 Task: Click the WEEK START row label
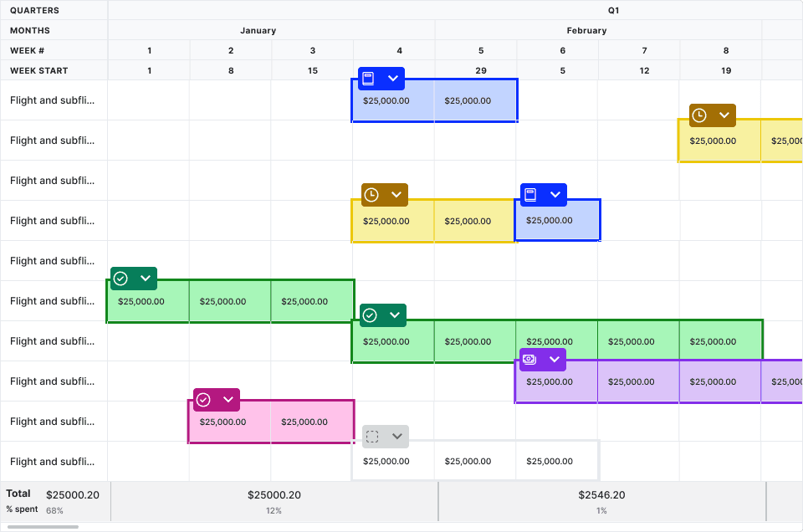tap(39, 70)
